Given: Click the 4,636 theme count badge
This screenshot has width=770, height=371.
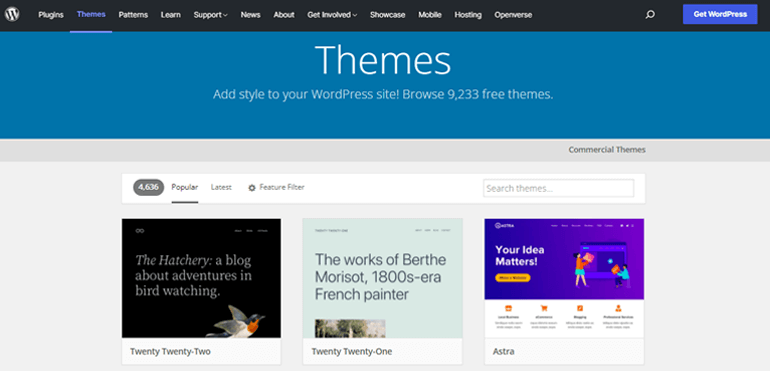Looking at the screenshot, I should (x=148, y=187).
